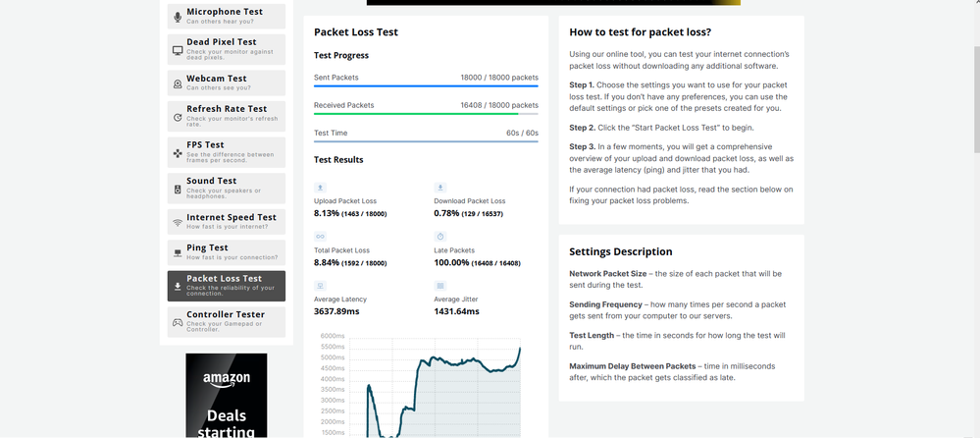Click the controller icon beside Controller Tester
Viewport: 980px width, 438px height.
pyautogui.click(x=178, y=322)
